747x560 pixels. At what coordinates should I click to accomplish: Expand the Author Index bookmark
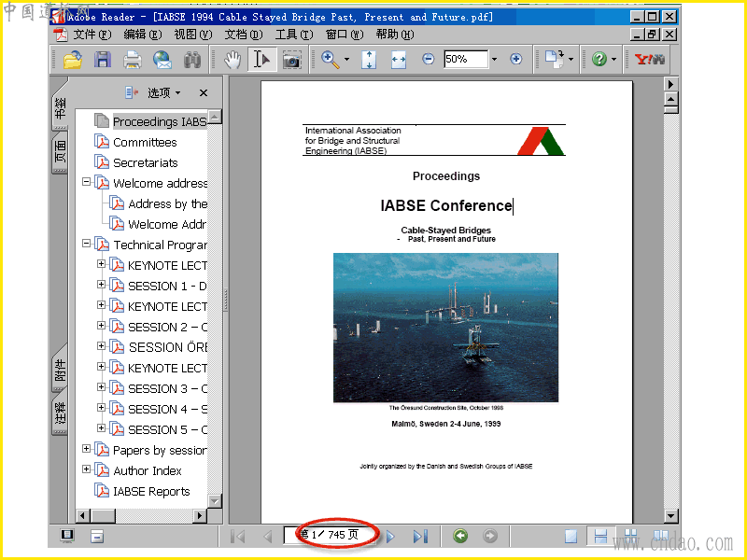pos(87,470)
